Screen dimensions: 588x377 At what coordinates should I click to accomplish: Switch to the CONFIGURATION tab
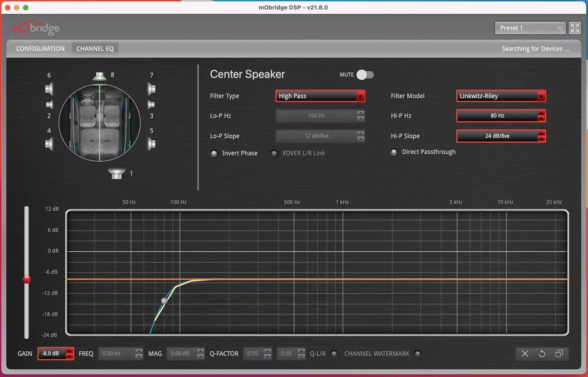coord(40,49)
